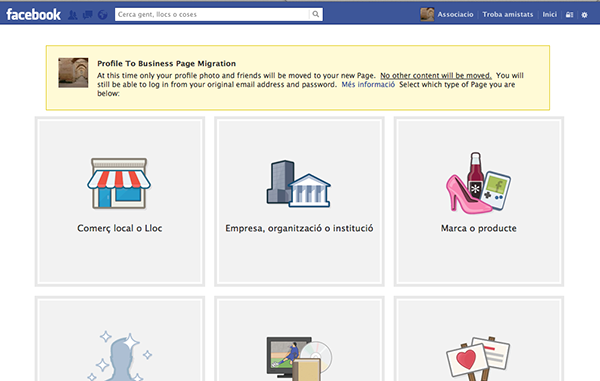
Task: Select the storefront icon for Comerç local
Action: 119,183
